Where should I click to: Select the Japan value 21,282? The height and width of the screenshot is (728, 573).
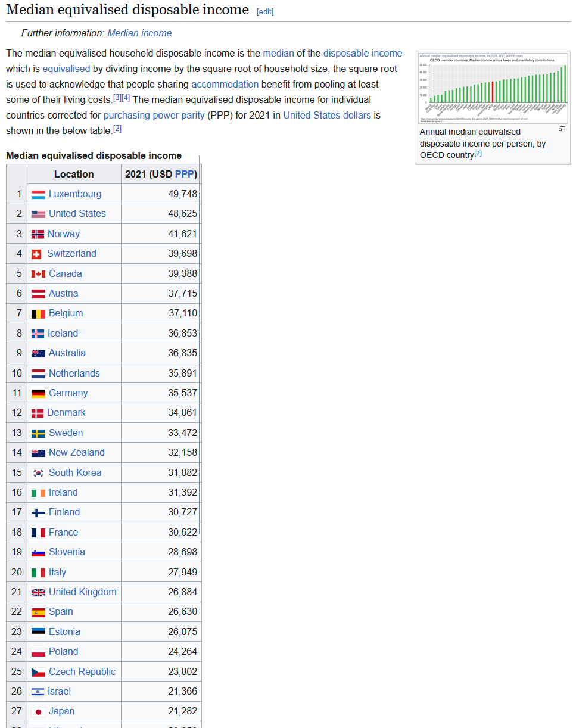point(182,711)
